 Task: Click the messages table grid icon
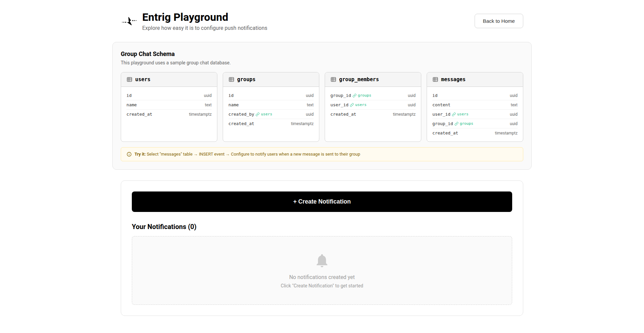click(435, 79)
